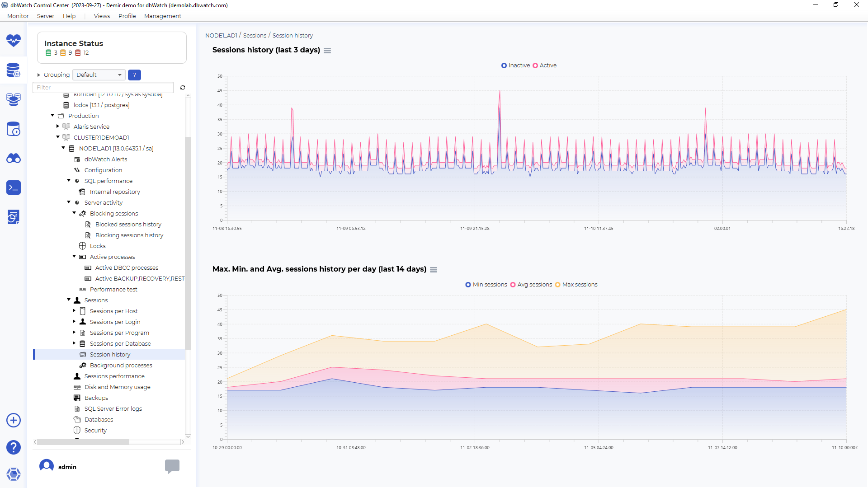Open SQL Server Error logs item
Viewport: 868px width, 488px height.
[x=113, y=408]
